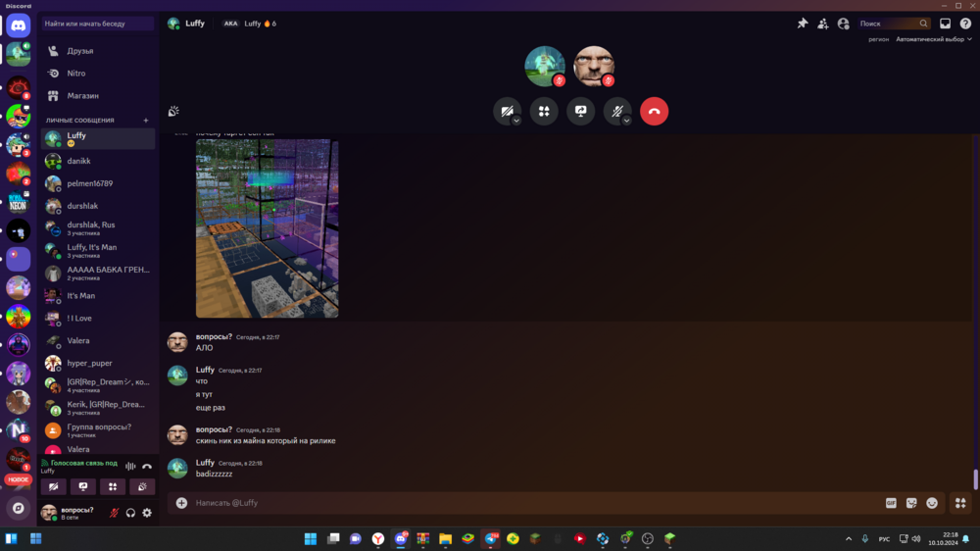980x551 pixels.
Task: Create new DM with plus icon
Action: tap(146, 120)
